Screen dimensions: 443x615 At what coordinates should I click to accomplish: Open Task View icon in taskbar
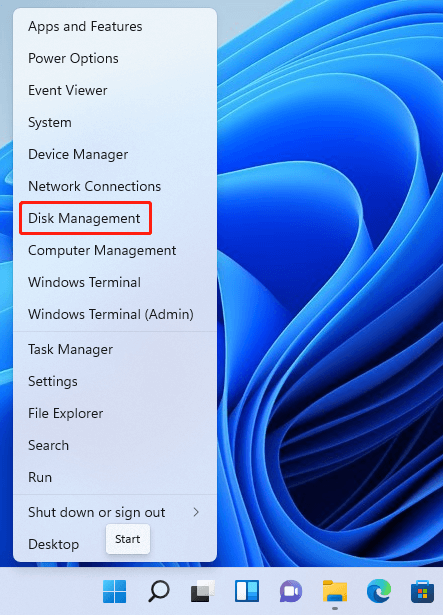pyautogui.click(x=203, y=591)
